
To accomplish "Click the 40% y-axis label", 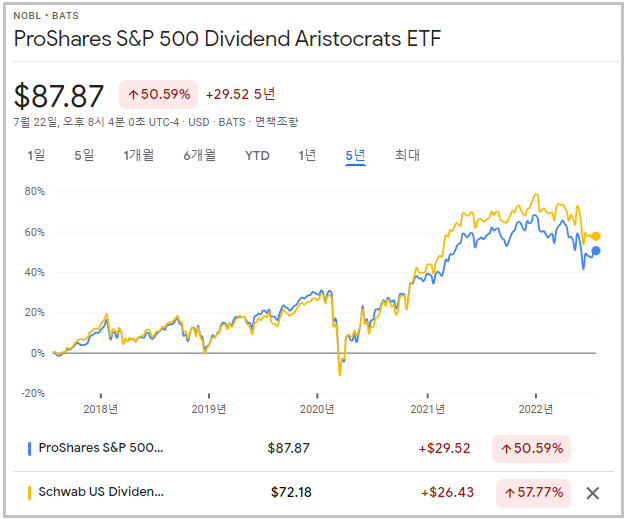I will pyautogui.click(x=35, y=273).
